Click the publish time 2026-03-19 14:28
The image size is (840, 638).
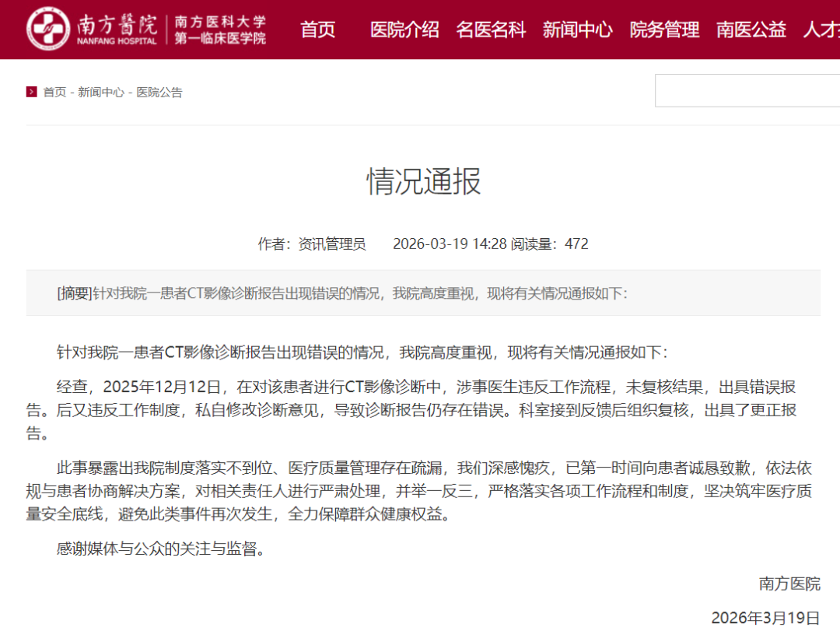click(450, 244)
